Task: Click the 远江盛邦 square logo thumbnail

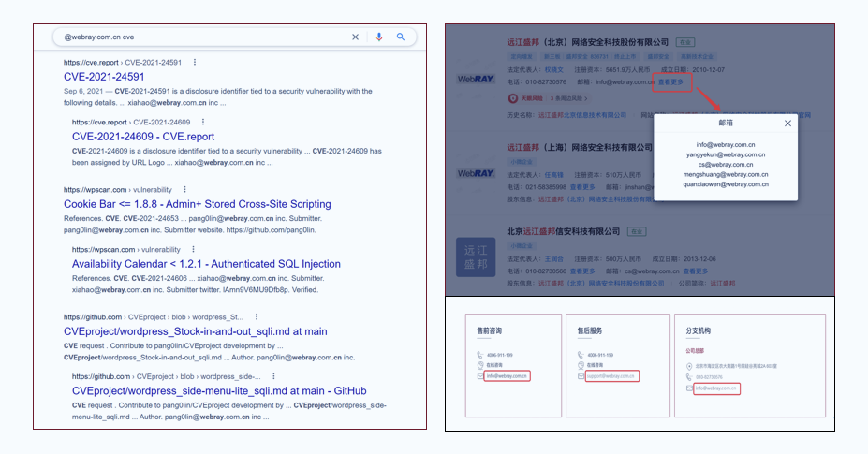Action: click(476, 256)
